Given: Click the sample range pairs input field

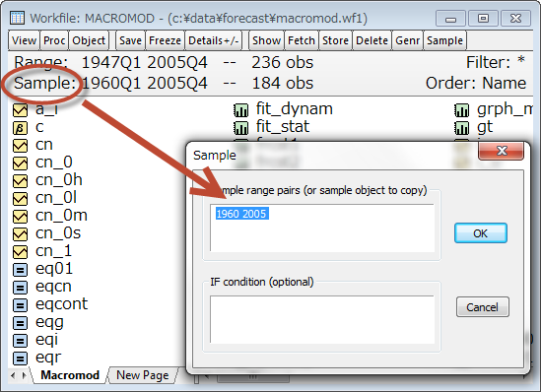Looking at the screenshot, I should tap(322, 228).
